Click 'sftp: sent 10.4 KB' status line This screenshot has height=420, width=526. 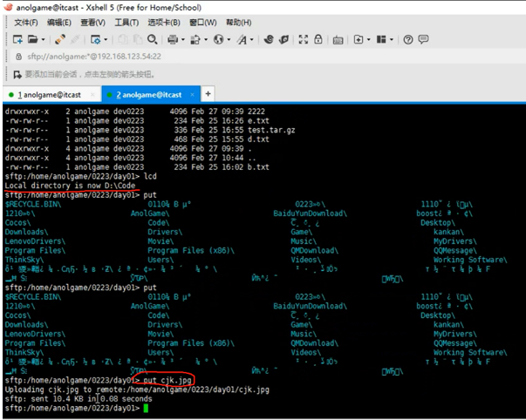tap(79, 398)
